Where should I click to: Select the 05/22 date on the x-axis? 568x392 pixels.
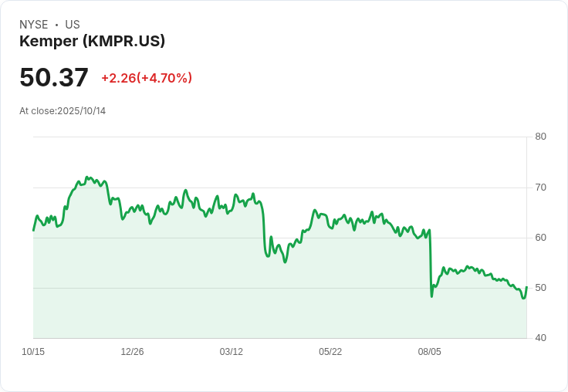point(330,352)
